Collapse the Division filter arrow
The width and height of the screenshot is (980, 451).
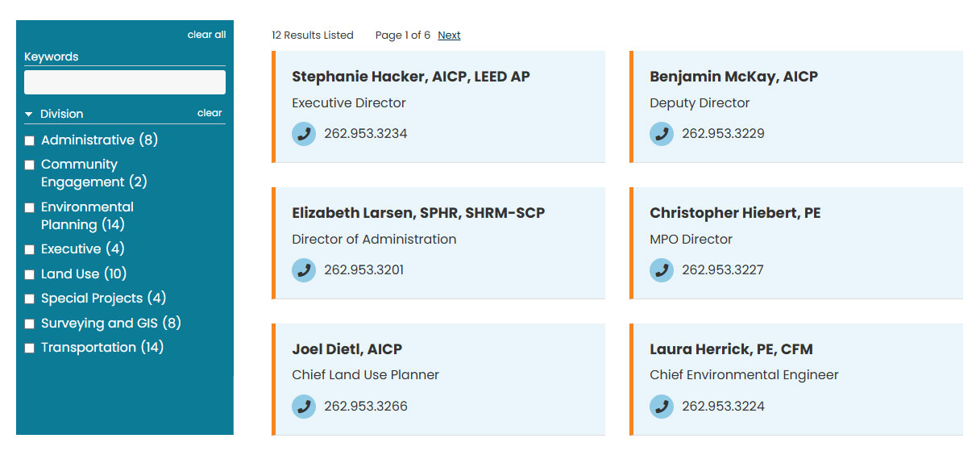click(29, 115)
